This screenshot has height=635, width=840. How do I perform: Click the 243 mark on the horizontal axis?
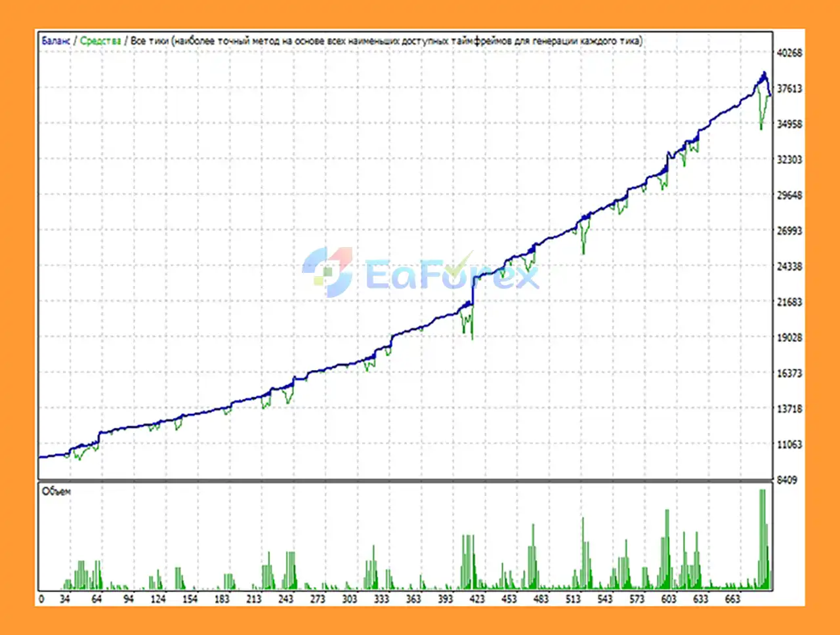click(x=285, y=599)
